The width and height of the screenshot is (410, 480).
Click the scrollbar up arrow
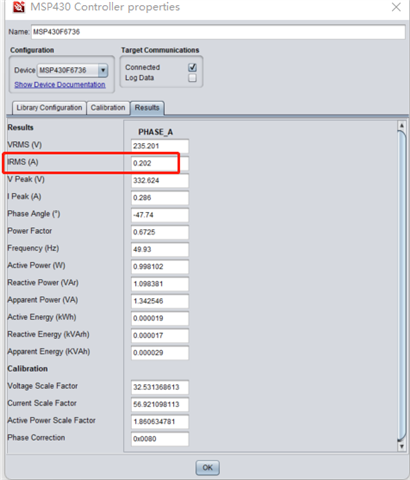(x=402, y=126)
